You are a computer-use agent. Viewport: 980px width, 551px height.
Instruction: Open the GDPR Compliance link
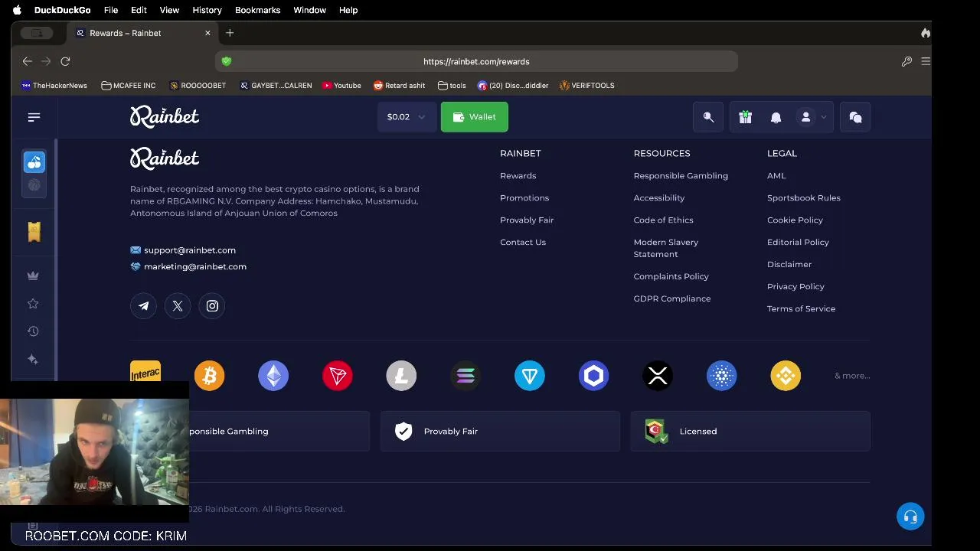(x=672, y=298)
